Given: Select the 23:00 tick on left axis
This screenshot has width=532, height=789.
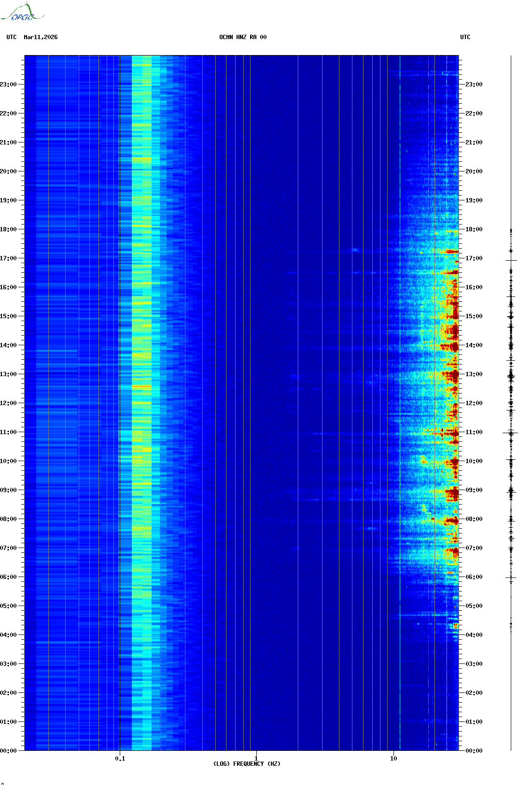Looking at the screenshot, I should [x=9, y=85].
